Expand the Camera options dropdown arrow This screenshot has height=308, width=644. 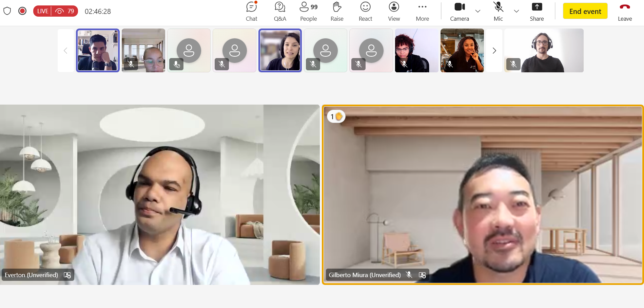(478, 11)
